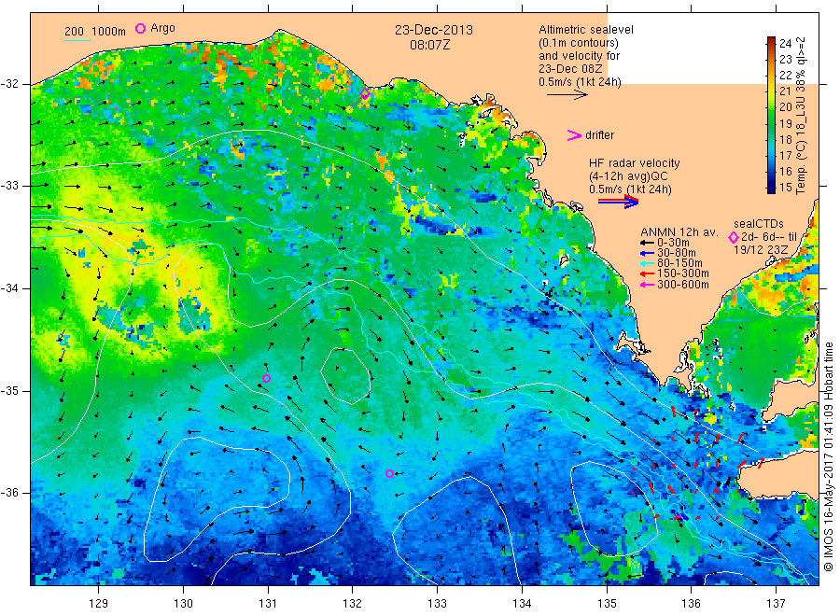Click the 22 degree tick on the color bar
This screenshot has width=840, height=616.
(785, 75)
